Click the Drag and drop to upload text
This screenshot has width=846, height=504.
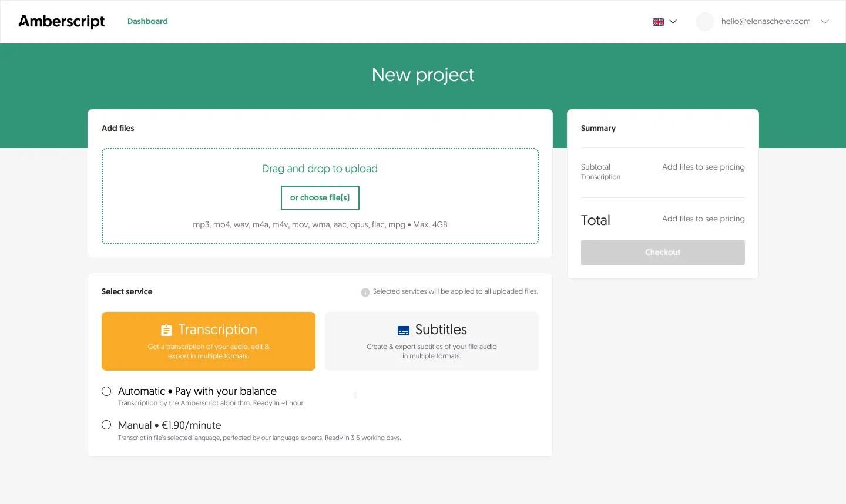click(320, 169)
